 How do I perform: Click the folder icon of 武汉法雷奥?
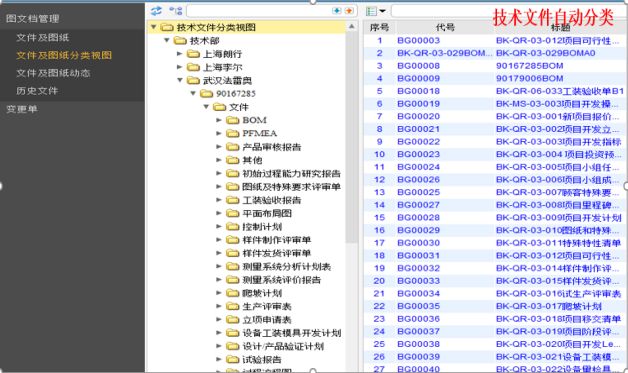(193, 80)
